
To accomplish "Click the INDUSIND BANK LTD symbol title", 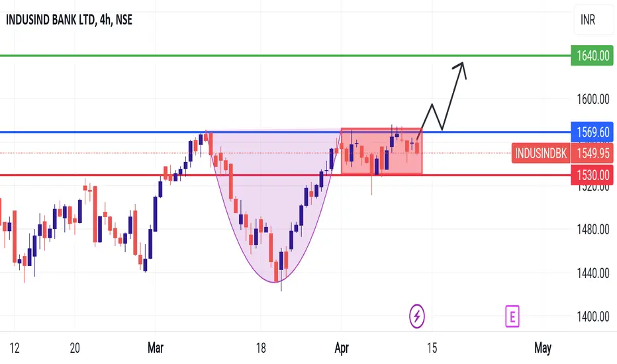I will tap(50, 20).
